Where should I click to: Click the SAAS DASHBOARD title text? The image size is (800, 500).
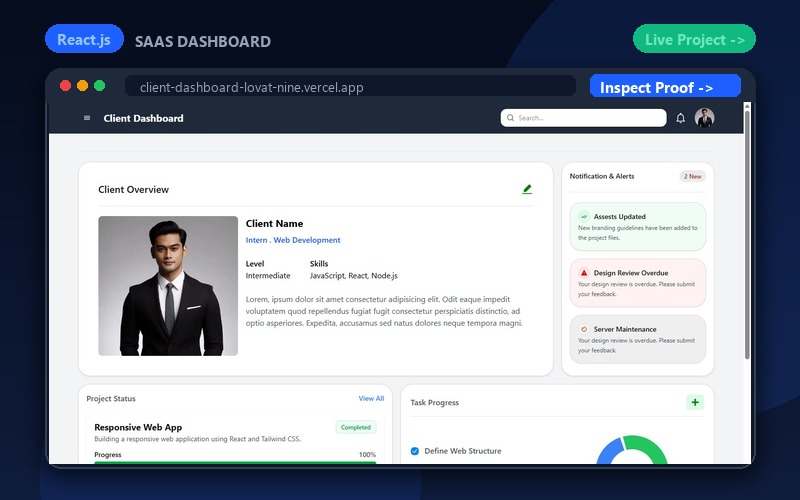[203, 41]
